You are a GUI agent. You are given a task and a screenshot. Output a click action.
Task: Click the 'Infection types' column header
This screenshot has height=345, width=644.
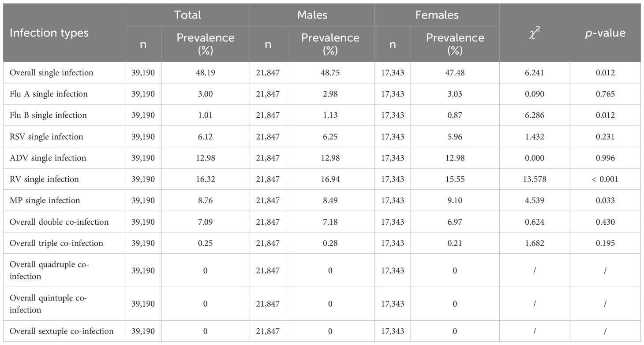click(x=49, y=33)
